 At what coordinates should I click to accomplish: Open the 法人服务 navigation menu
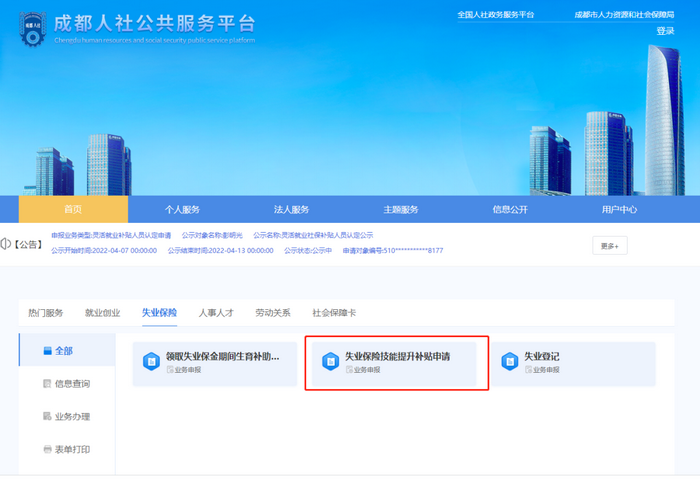click(x=291, y=209)
